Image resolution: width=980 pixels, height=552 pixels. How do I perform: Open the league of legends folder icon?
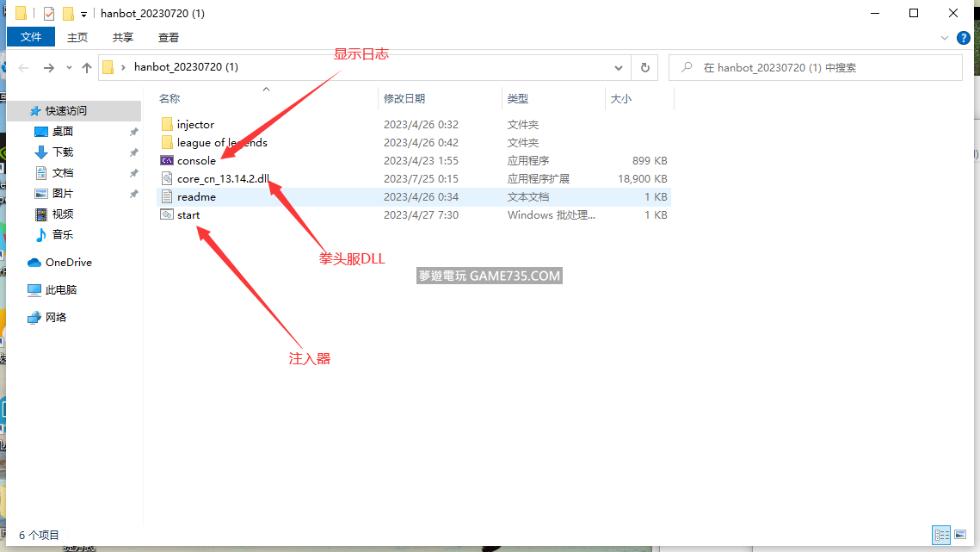[x=167, y=143]
